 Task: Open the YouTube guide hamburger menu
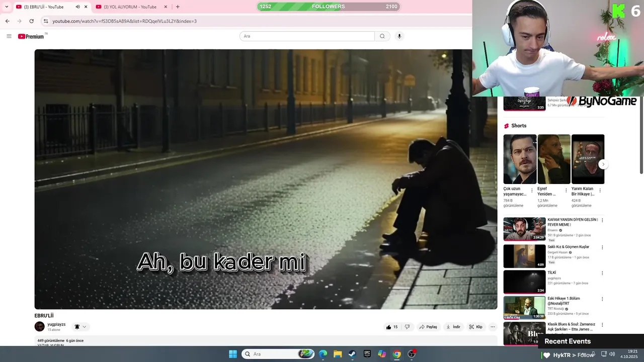[x=9, y=36]
